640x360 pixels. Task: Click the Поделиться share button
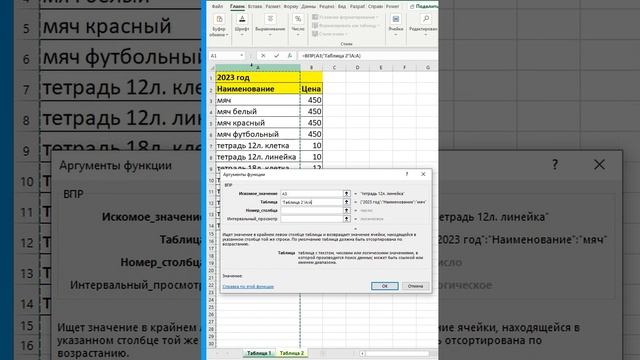tap(423, 7)
